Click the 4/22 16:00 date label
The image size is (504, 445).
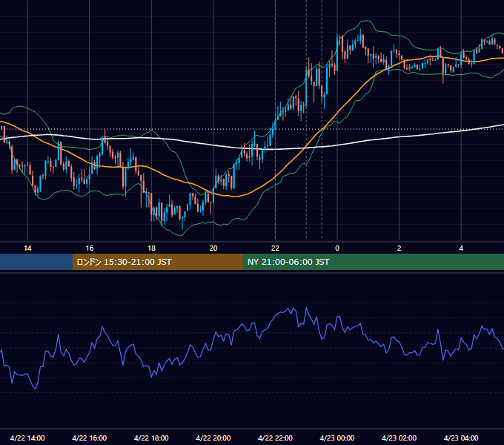pos(90,438)
